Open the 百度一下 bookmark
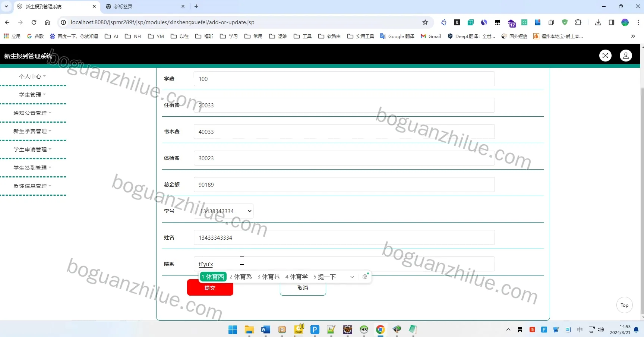 tap(74, 36)
